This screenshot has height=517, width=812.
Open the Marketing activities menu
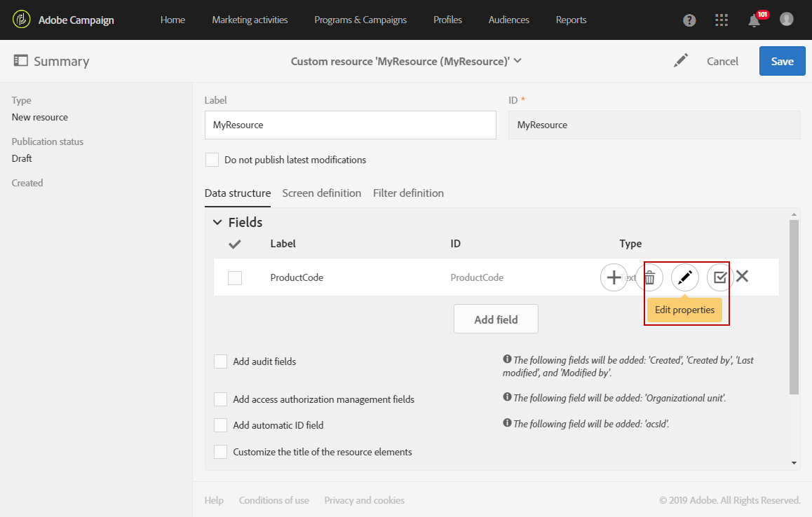tap(250, 20)
